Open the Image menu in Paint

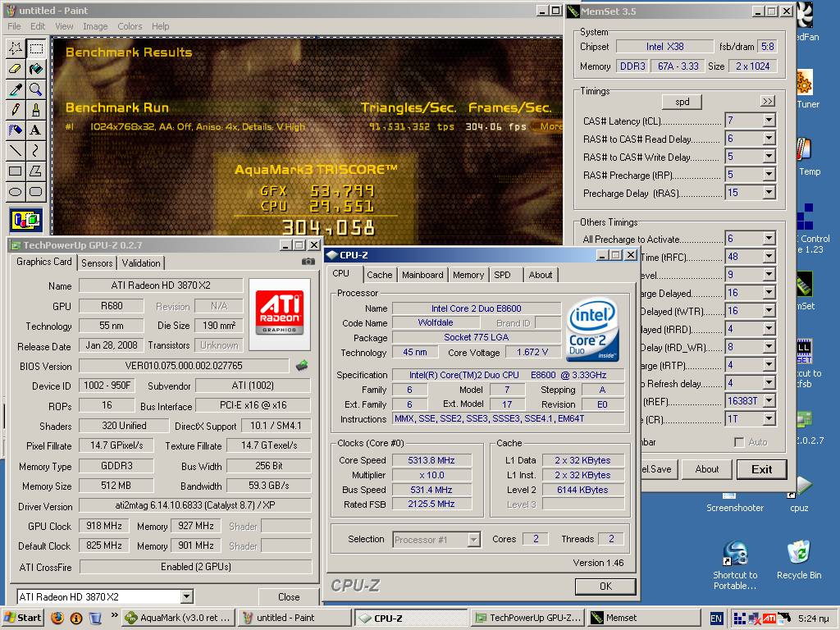point(95,26)
